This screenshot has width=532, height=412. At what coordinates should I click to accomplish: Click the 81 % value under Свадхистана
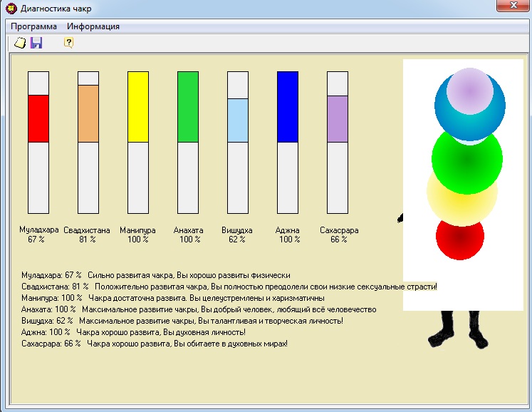(87, 240)
